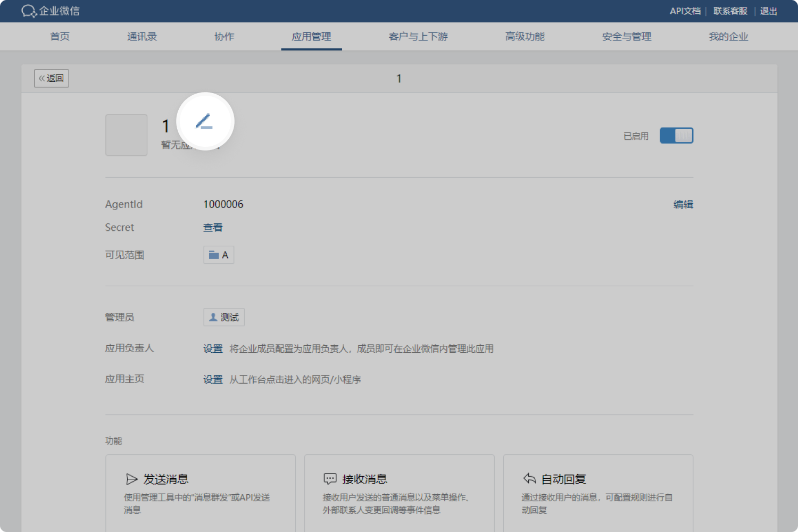Click the app logo placeholder thumbnail
Viewport: 798px width, 532px height.
(126, 135)
